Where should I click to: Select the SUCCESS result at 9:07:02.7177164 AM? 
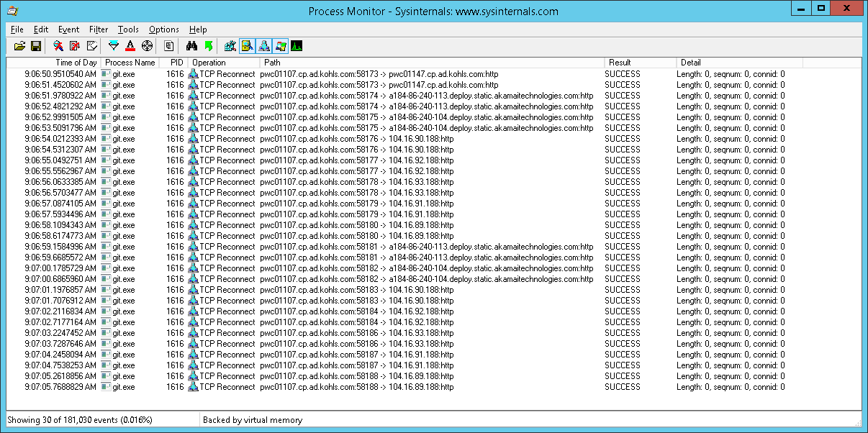pyautogui.click(x=623, y=322)
